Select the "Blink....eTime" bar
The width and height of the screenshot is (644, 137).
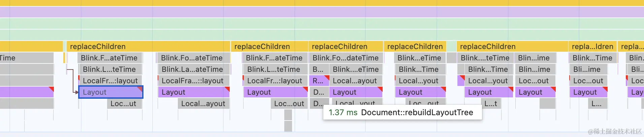click(356, 69)
